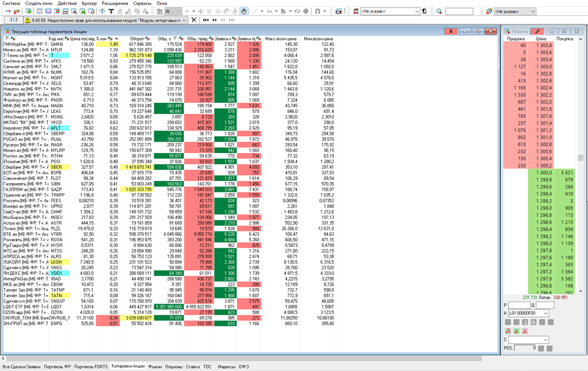This screenshot has width=588, height=371.
Task: Select the line drawing tool
Action: [x=255, y=11]
